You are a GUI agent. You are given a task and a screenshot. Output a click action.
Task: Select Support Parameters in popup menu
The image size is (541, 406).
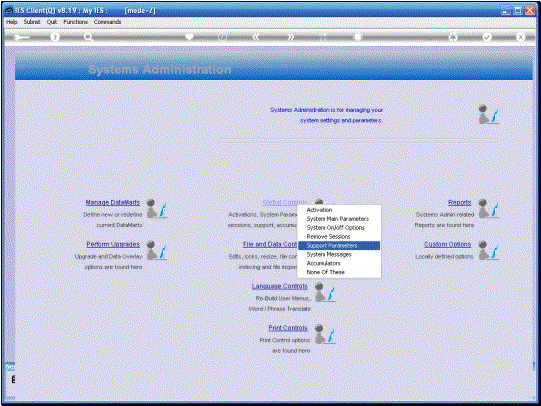pyautogui.click(x=339, y=245)
